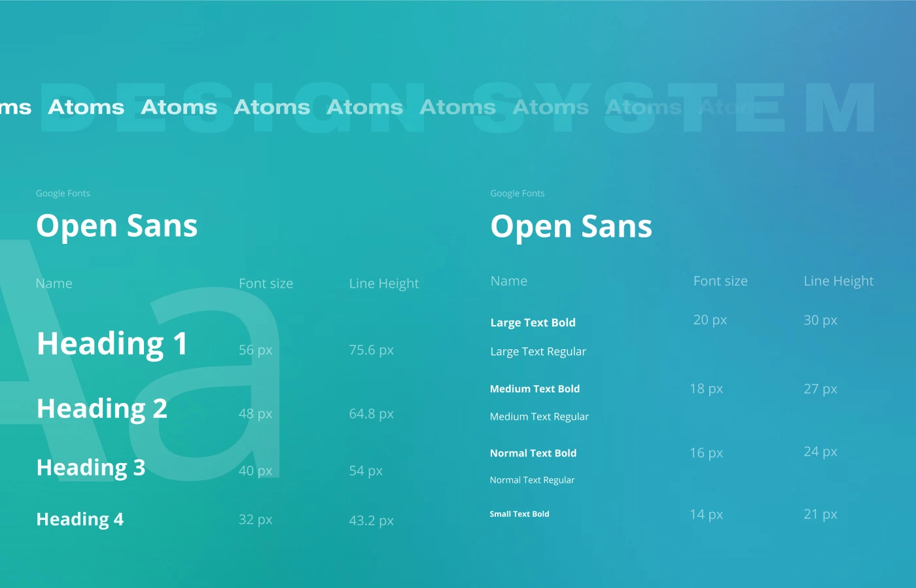Image resolution: width=916 pixels, height=588 pixels.
Task: Click "Name" header above Heading 1
Action: 54,284
